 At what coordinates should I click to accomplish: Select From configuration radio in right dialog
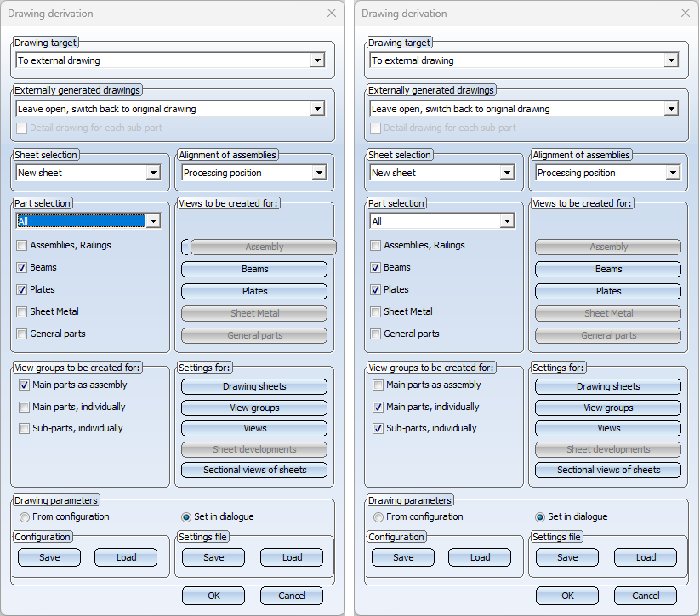378,516
